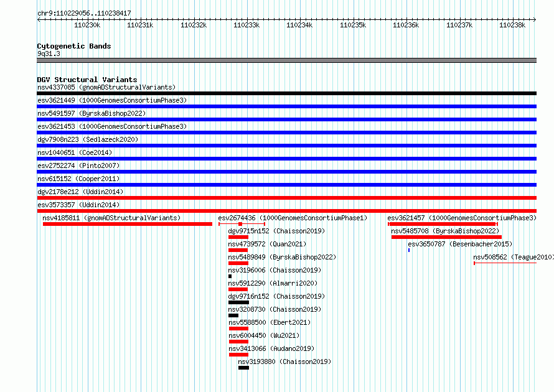Image resolution: width=554 pixels, height=392 pixels.
Task: Select the red bar under esv3573357
Action: [286, 211]
